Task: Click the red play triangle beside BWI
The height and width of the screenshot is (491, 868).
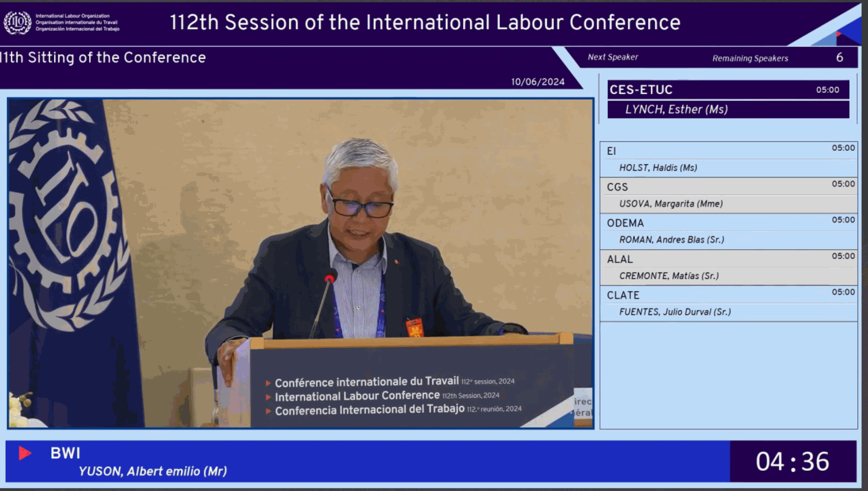Action: tap(25, 453)
